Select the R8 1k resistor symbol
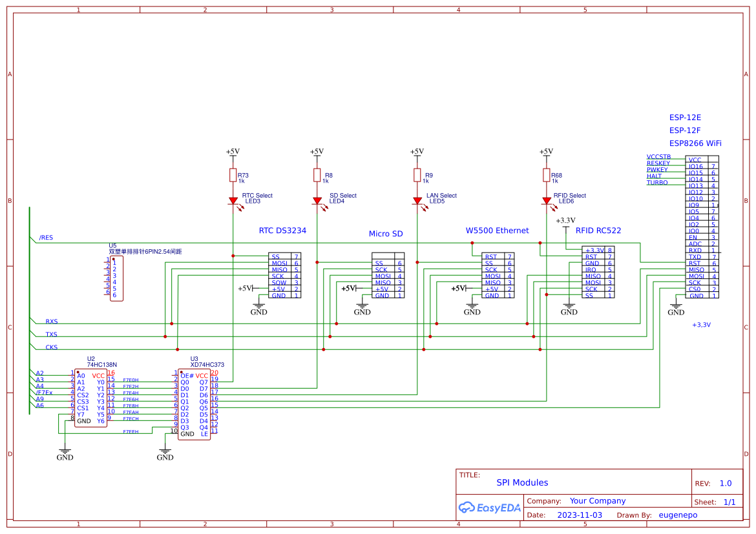 click(317, 176)
